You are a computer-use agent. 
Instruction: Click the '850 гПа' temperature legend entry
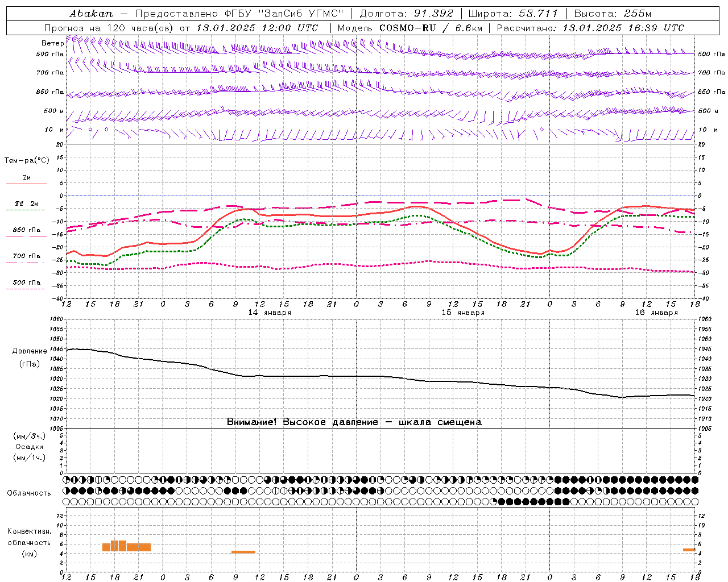tap(26, 230)
